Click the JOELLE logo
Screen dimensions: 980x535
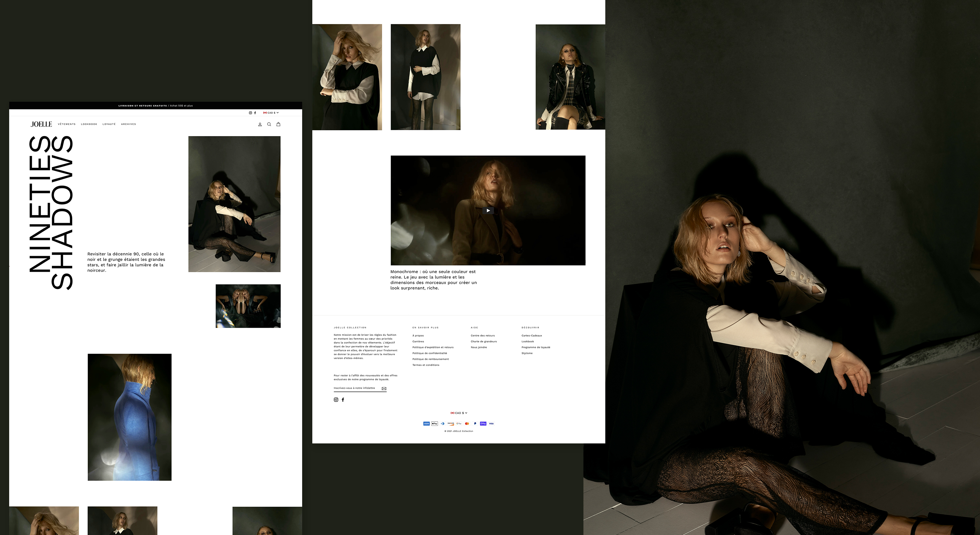point(41,124)
